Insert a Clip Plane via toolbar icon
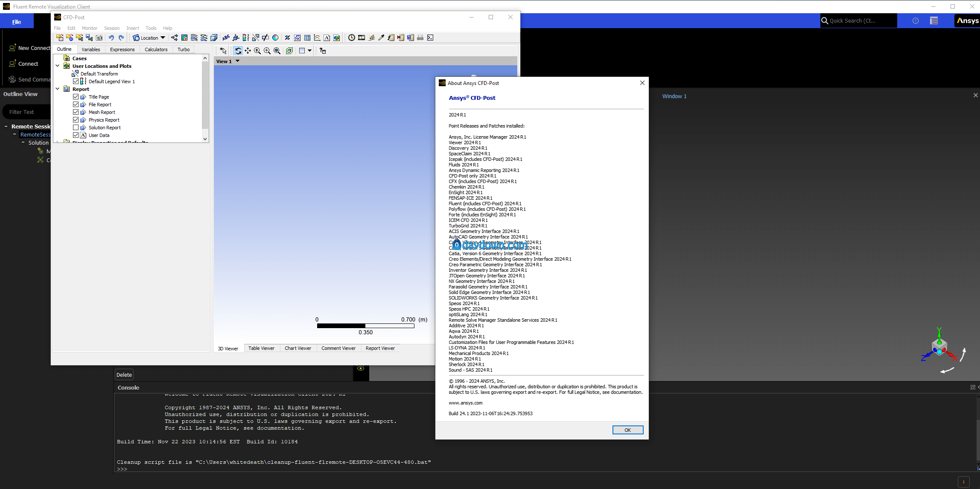The width and height of the screenshot is (980, 489). [265, 38]
